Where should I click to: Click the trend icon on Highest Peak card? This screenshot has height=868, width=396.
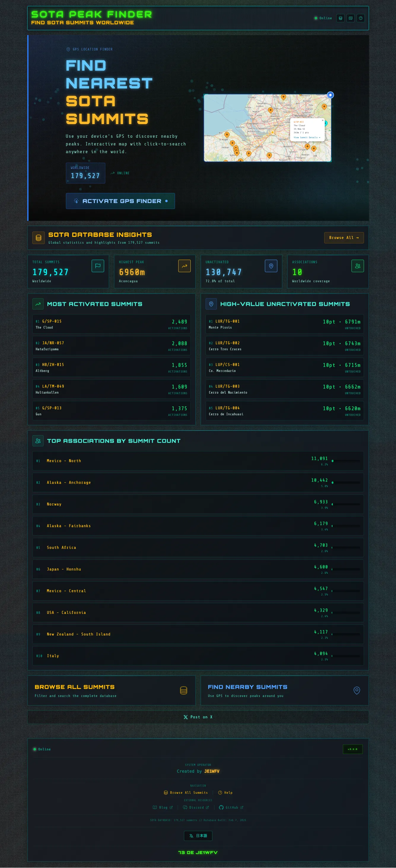click(x=184, y=266)
